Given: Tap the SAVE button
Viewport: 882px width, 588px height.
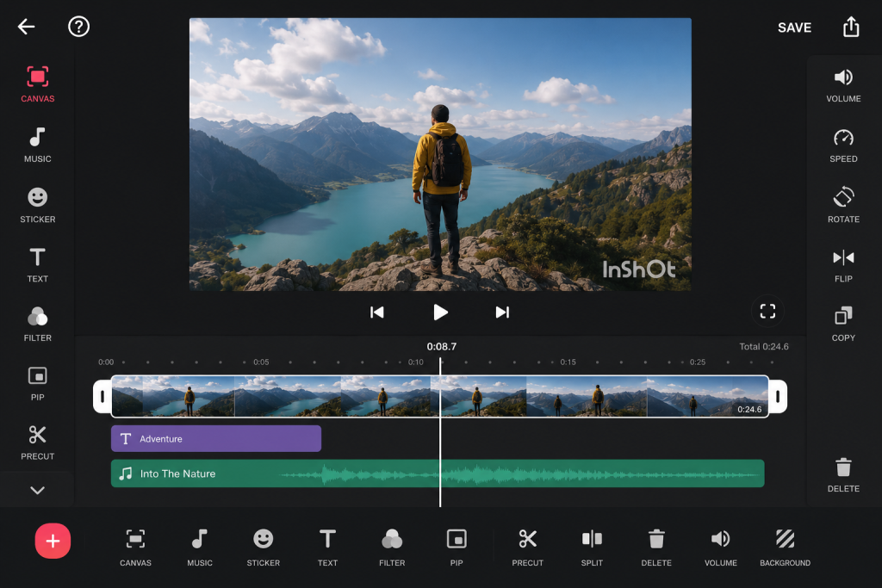Looking at the screenshot, I should tap(794, 28).
